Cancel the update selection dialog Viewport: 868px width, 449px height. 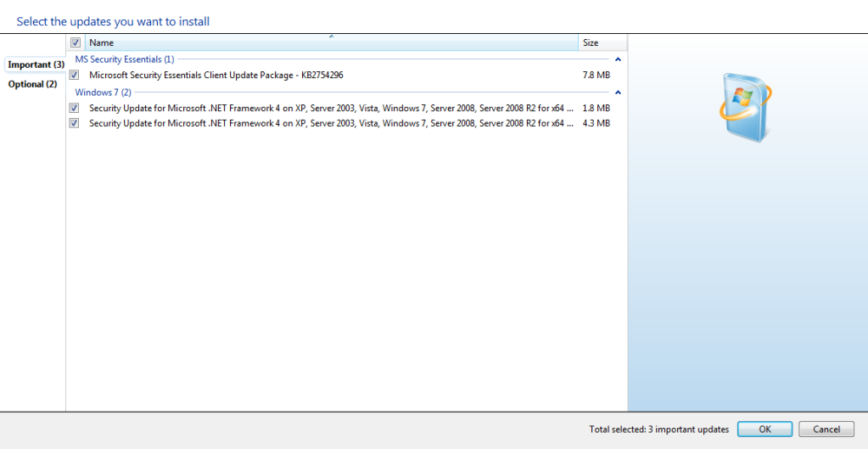(x=826, y=429)
